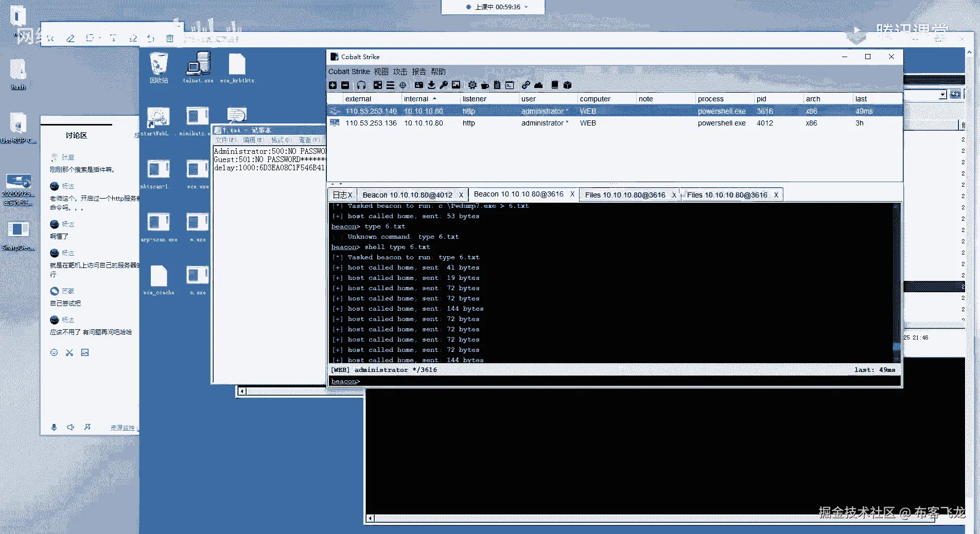Expand the class timer dropdown arrow
This screenshot has width=980, height=534.
point(526,7)
